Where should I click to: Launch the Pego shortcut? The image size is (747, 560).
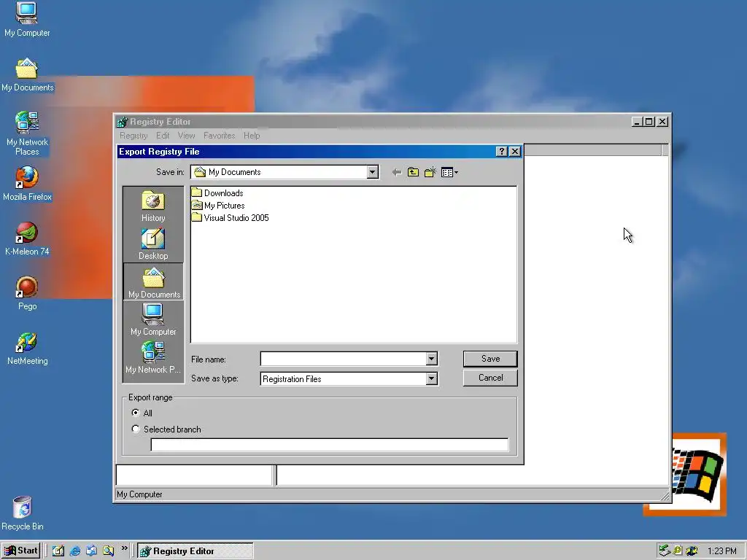27,293
